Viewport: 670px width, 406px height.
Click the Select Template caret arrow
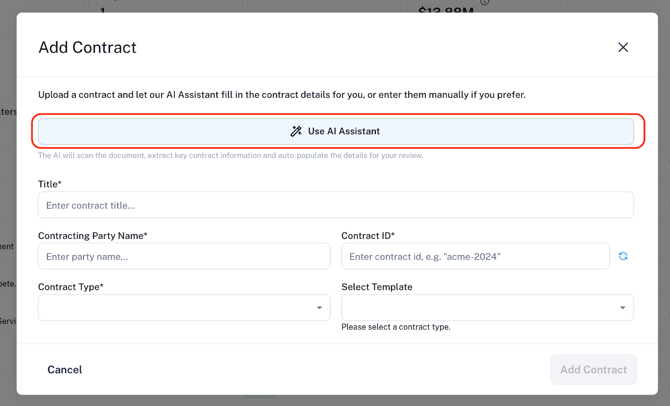tap(623, 308)
